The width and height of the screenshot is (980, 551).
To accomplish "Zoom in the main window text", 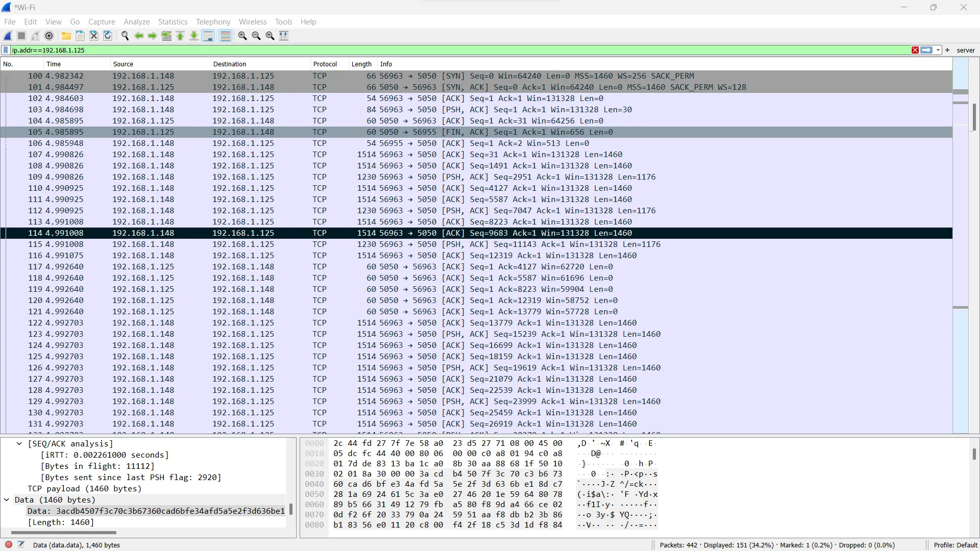I will (x=242, y=36).
